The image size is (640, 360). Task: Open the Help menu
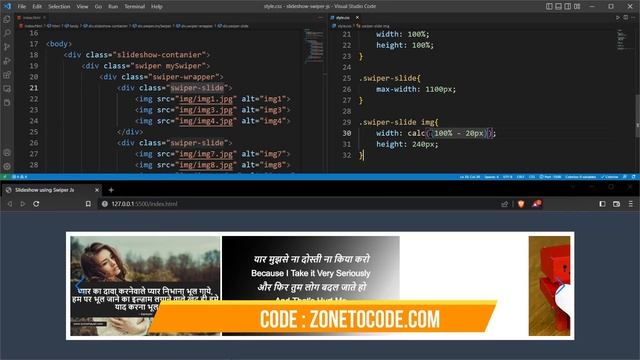coord(157,7)
